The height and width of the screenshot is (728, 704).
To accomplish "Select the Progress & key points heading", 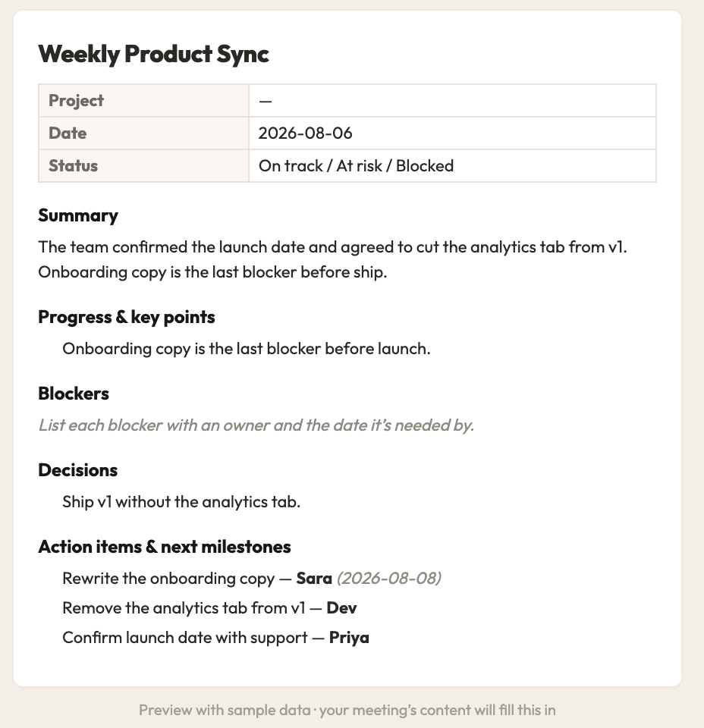I will 127,317.
